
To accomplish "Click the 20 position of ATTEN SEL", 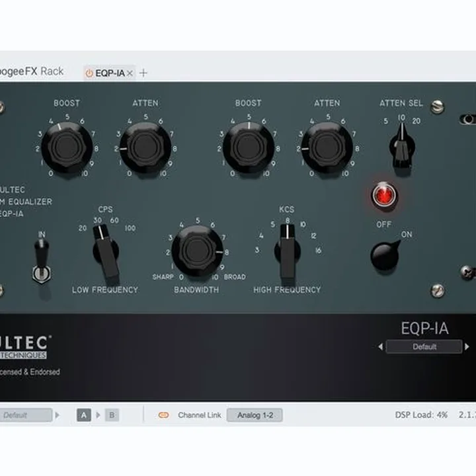I will [416, 121].
